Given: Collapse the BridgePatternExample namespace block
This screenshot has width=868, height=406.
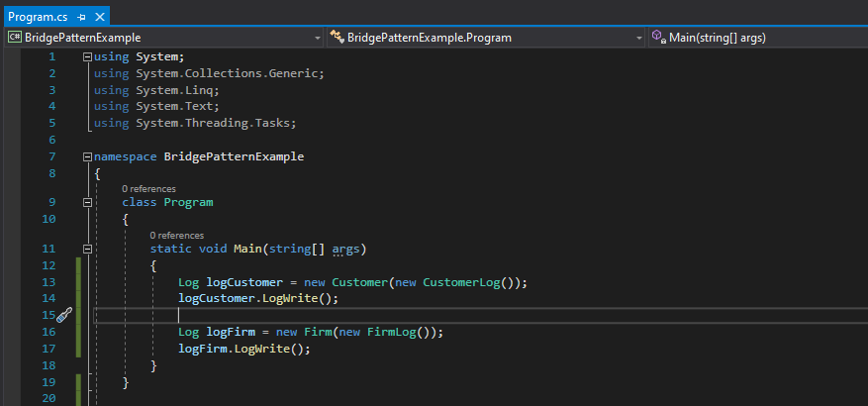Looking at the screenshot, I should 88,156.
